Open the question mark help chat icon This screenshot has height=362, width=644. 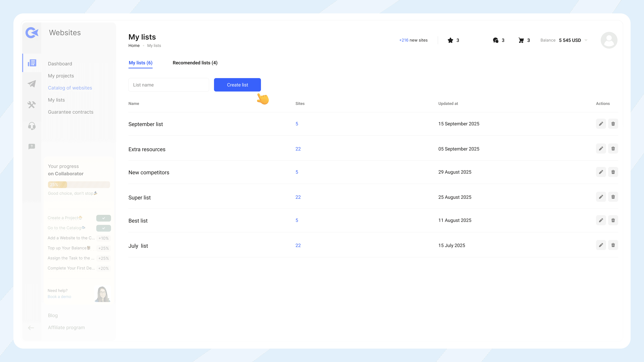(32, 146)
